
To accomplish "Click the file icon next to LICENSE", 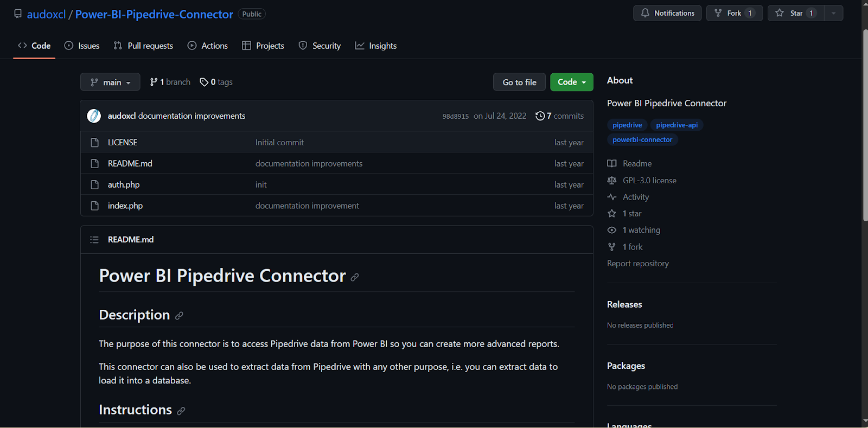I will [94, 142].
